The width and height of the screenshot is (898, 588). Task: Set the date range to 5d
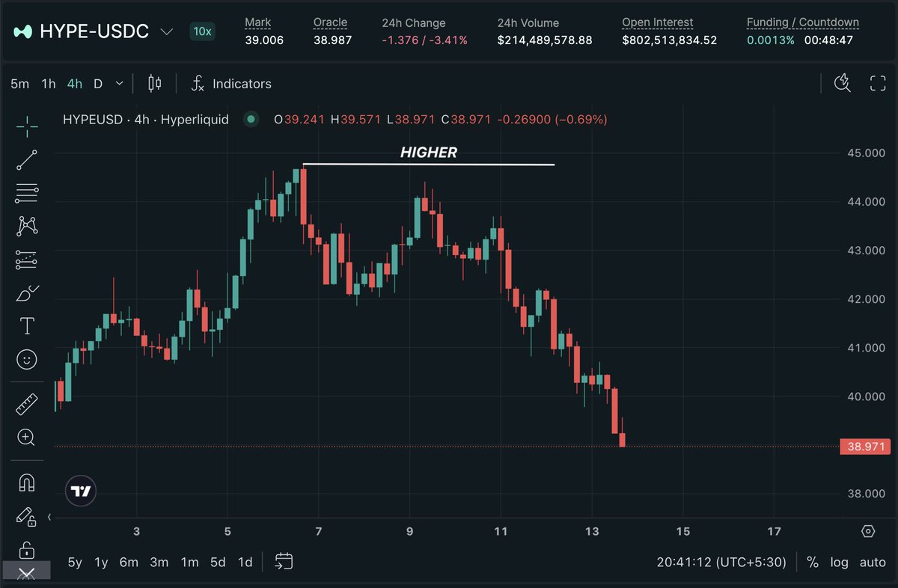(x=218, y=562)
